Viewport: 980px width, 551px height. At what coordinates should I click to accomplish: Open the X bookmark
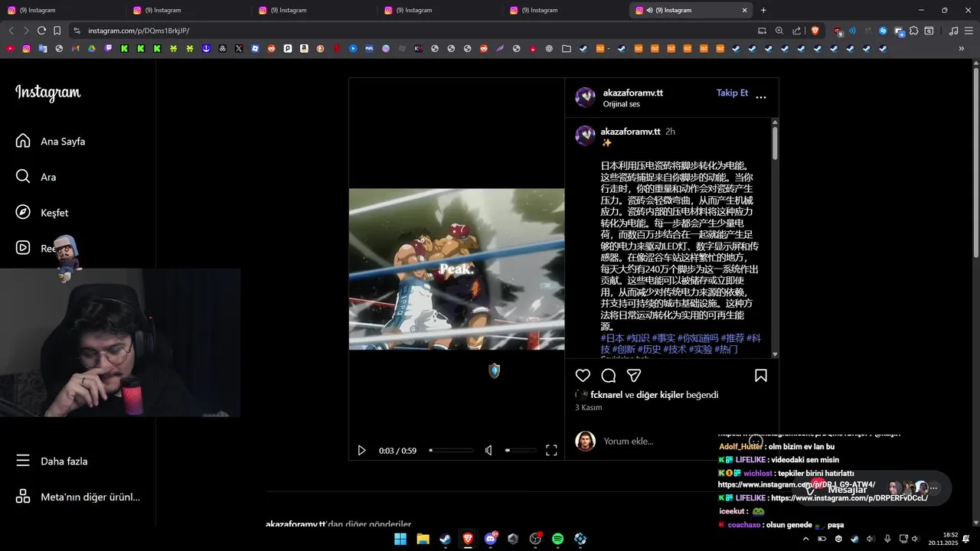(239, 48)
